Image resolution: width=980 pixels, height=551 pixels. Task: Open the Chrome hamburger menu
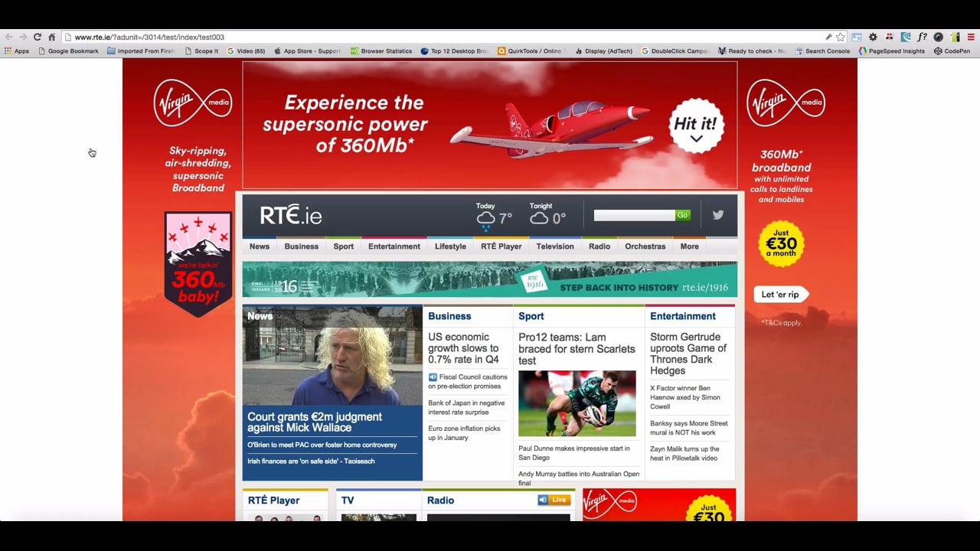(x=971, y=37)
